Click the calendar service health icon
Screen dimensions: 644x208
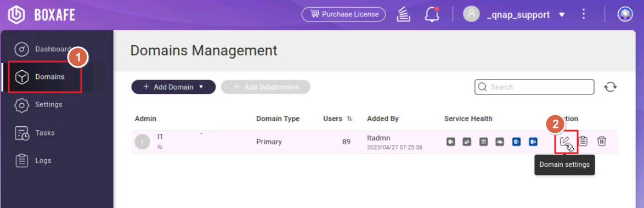pos(484,142)
